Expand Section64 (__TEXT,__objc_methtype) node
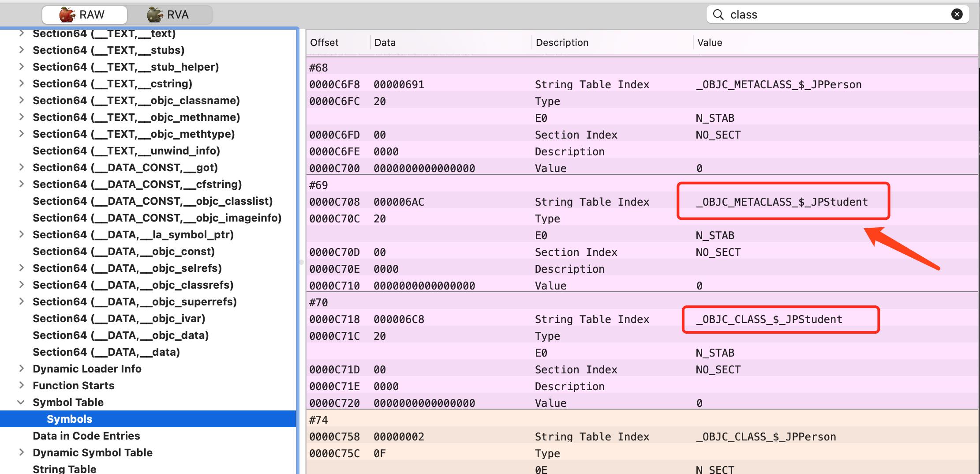The height and width of the screenshot is (474, 980). 21,134
